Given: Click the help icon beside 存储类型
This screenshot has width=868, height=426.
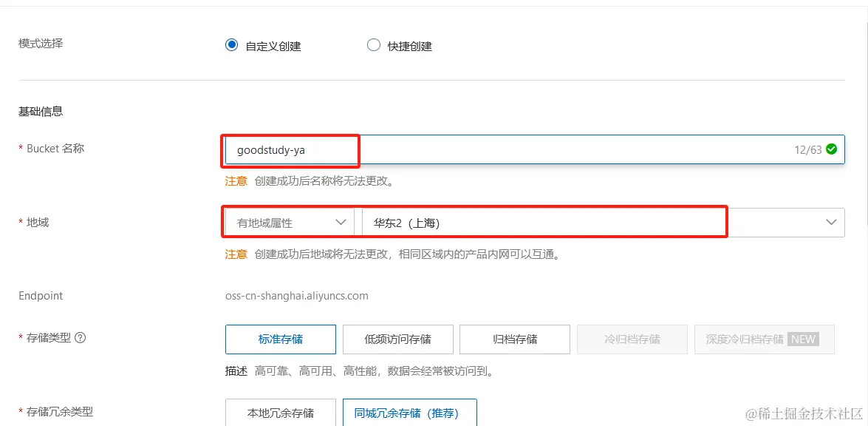Looking at the screenshot, I should pyautogui.click(x=81, y=337).
